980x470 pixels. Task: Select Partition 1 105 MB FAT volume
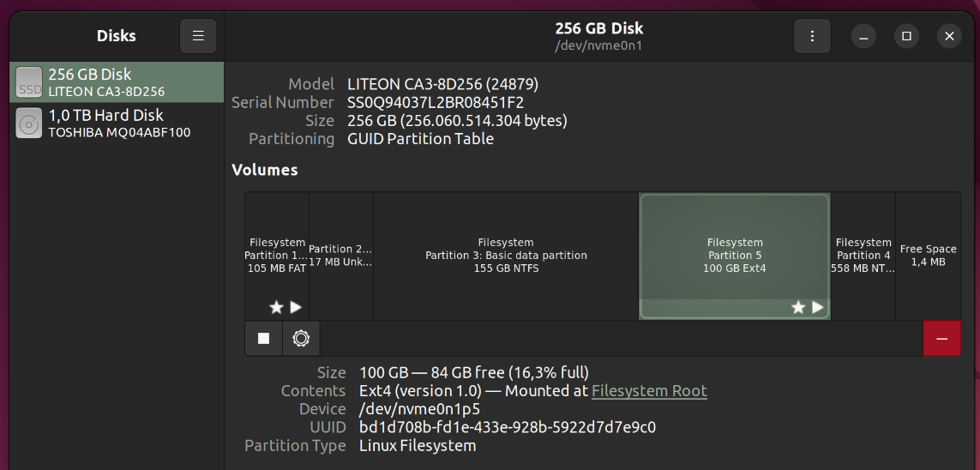pyautogui.click(x=277, y=256)
